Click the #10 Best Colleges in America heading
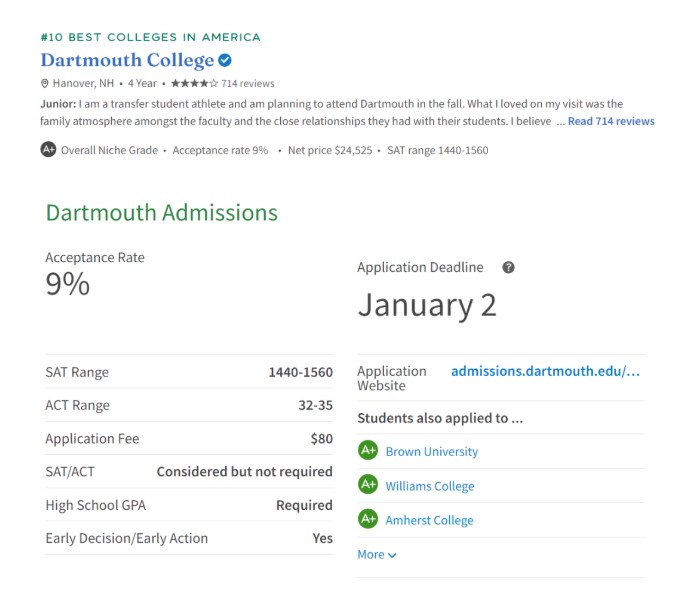689x596 pixels. 151,37
